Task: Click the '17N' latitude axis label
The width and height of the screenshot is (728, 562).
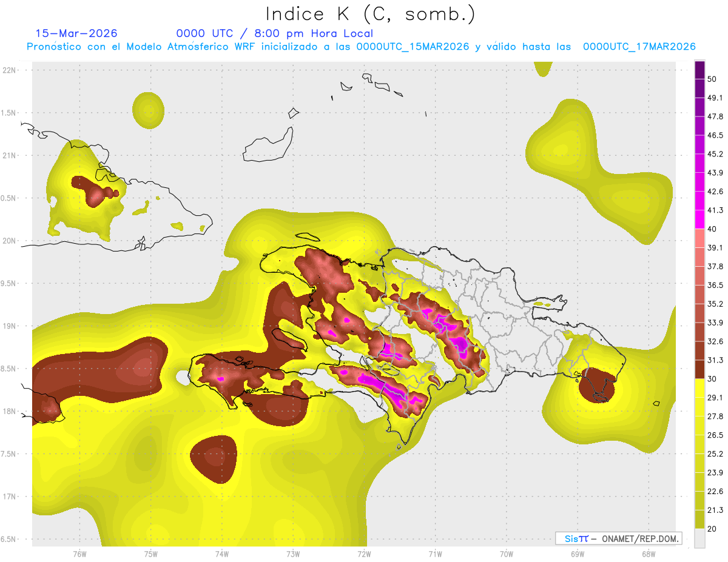Action: tap(10, 497)
